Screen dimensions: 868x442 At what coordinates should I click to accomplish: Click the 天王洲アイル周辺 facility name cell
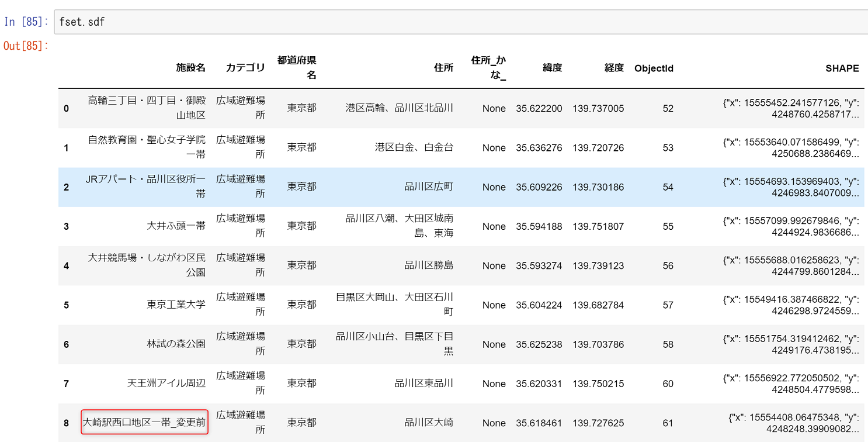click(166, 384)
